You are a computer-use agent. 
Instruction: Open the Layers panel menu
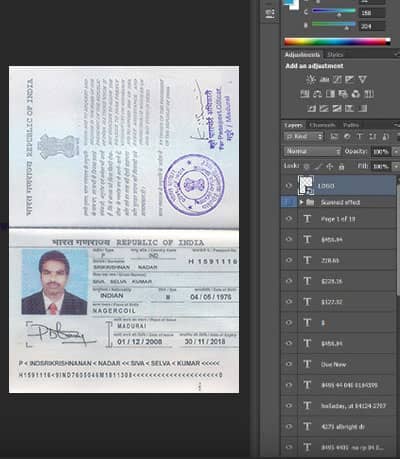(397, 125)
